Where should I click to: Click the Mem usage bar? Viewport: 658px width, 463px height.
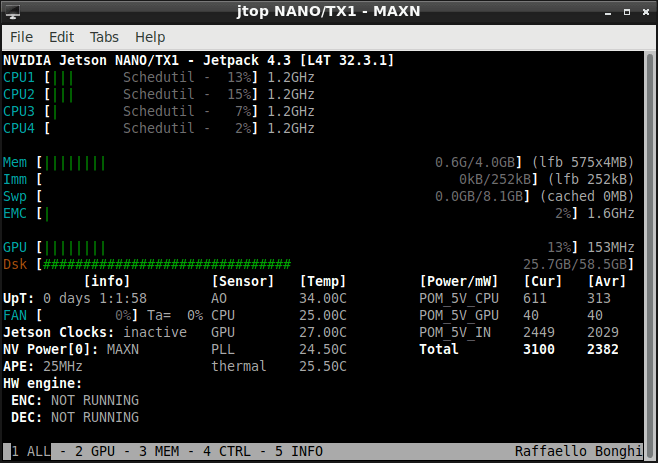[x=74, y=162]
